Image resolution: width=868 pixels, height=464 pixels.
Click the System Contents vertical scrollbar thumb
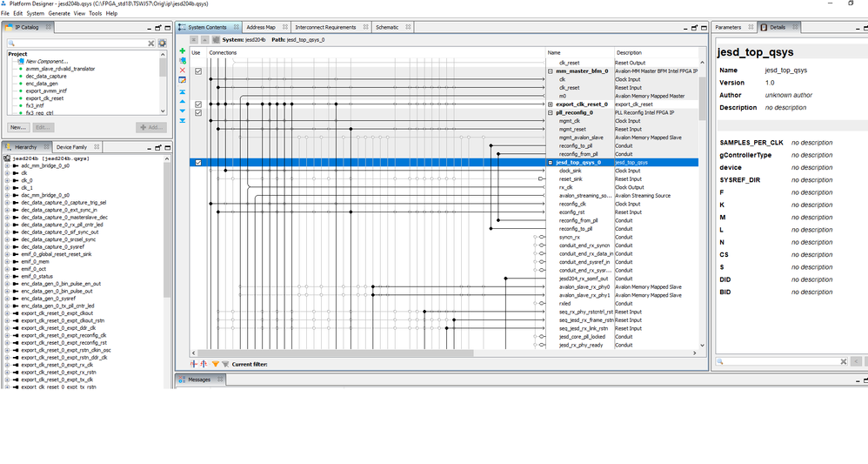pos(702,98)
